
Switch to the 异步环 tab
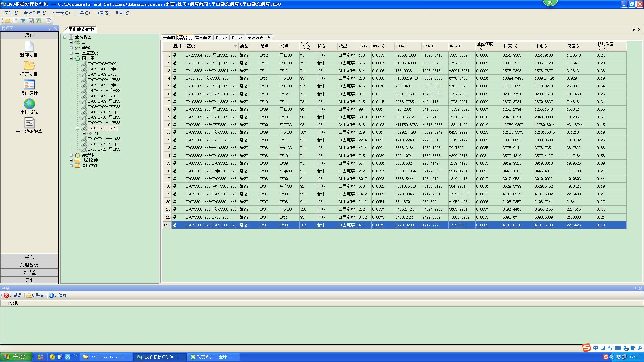point(237,37)
